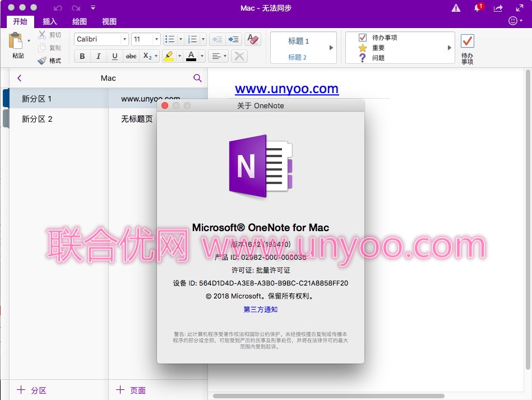Click the sync warning triangle icon
This screenshot has width=532, height=400.
pos(456,8)
